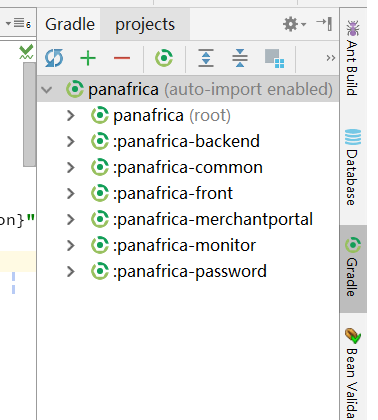Open the Ant Build tool window

click(352, 58)
